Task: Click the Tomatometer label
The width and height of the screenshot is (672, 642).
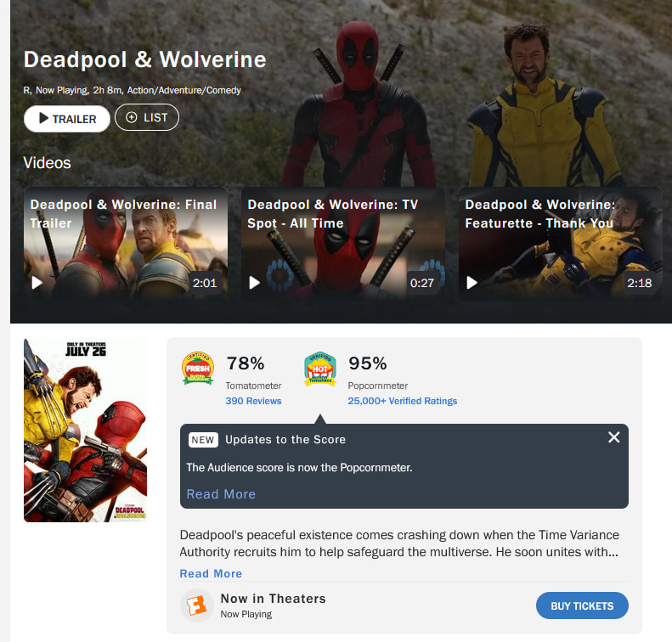Action: [254, 386]
